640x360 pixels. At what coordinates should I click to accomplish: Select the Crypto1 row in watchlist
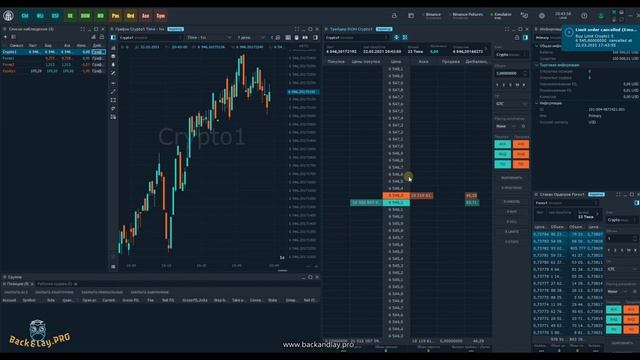53,52
